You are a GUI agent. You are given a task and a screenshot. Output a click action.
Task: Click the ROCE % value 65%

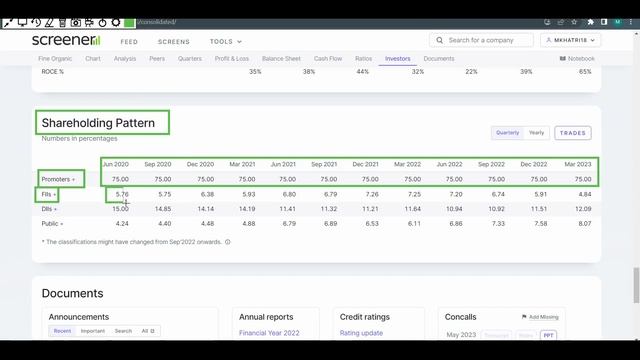pos(585,72)
